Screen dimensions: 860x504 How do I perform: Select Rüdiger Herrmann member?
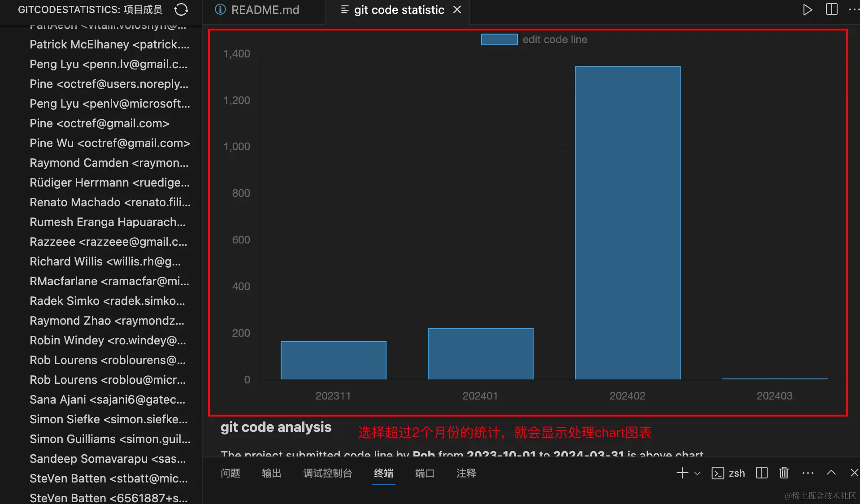coord(101,182)
